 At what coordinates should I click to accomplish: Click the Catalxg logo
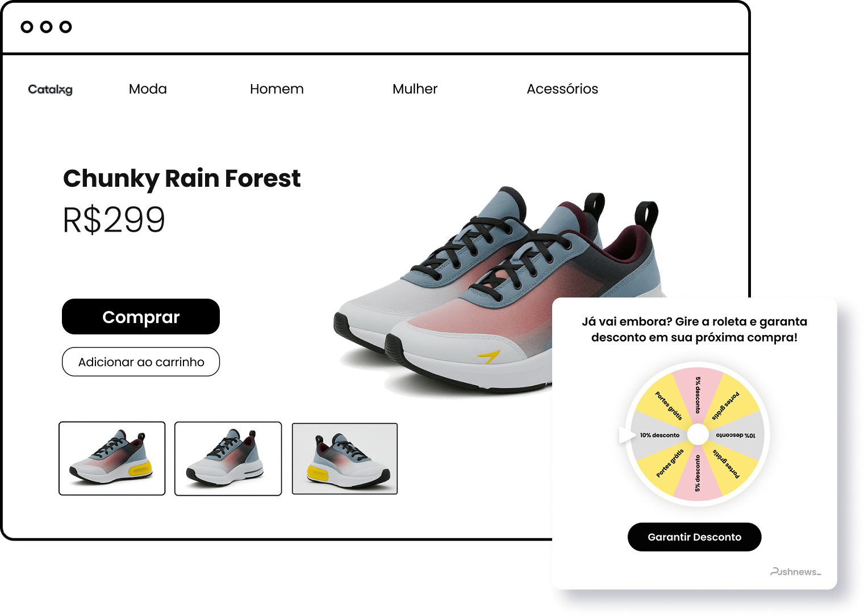click(50, 89)
